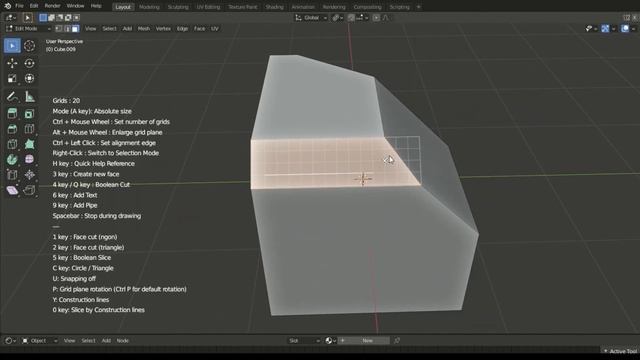Open the UV menu in viewport header
This screenshot has width=640, height=360.
215,29
